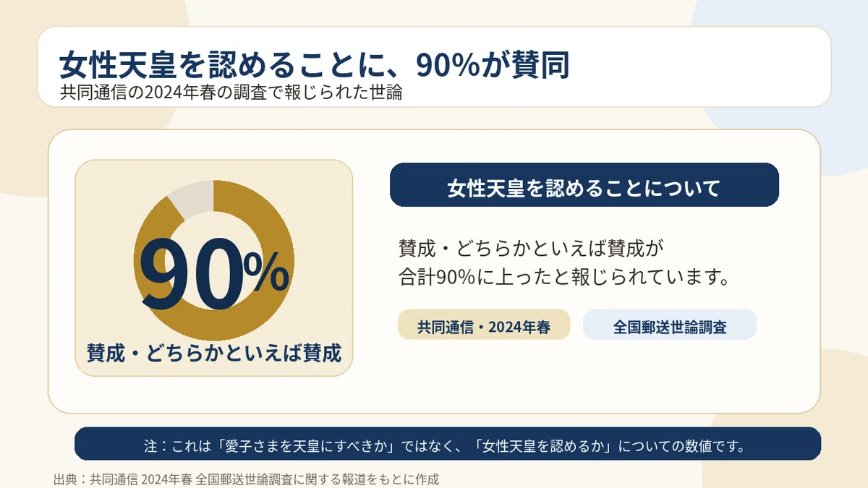Select the subtitle about 共同通信の2024年春の調査

pos(231,93)
